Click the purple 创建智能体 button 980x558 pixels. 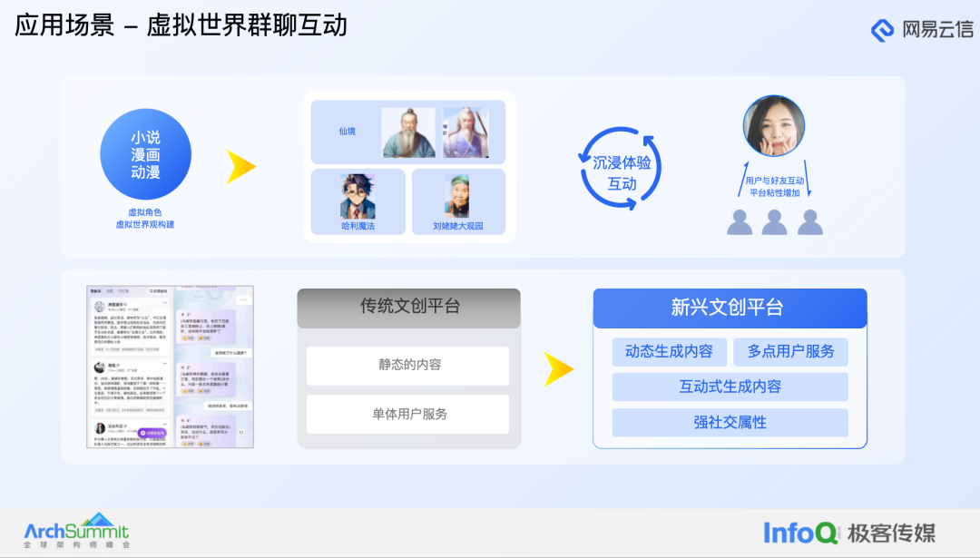[x=152, y=433]
